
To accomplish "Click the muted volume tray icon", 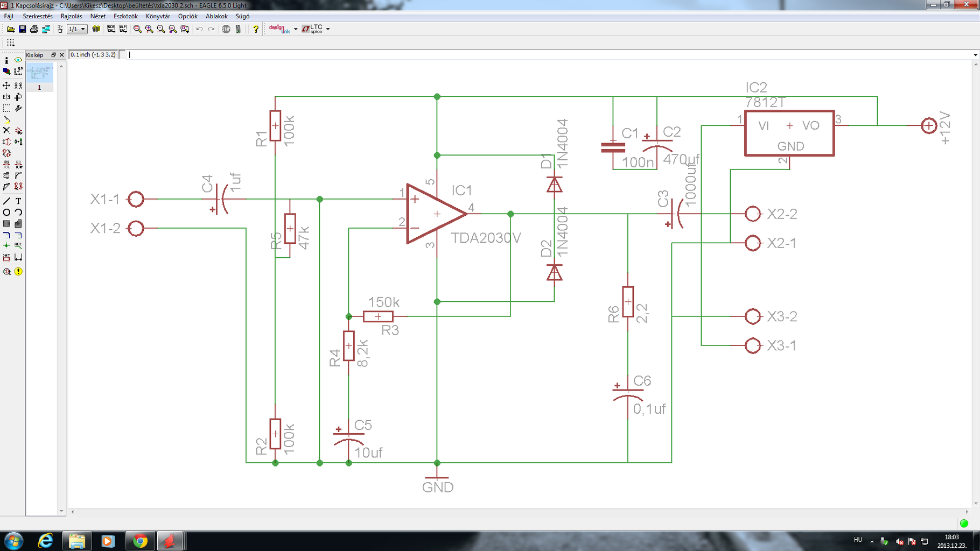I will pos(899,541).
